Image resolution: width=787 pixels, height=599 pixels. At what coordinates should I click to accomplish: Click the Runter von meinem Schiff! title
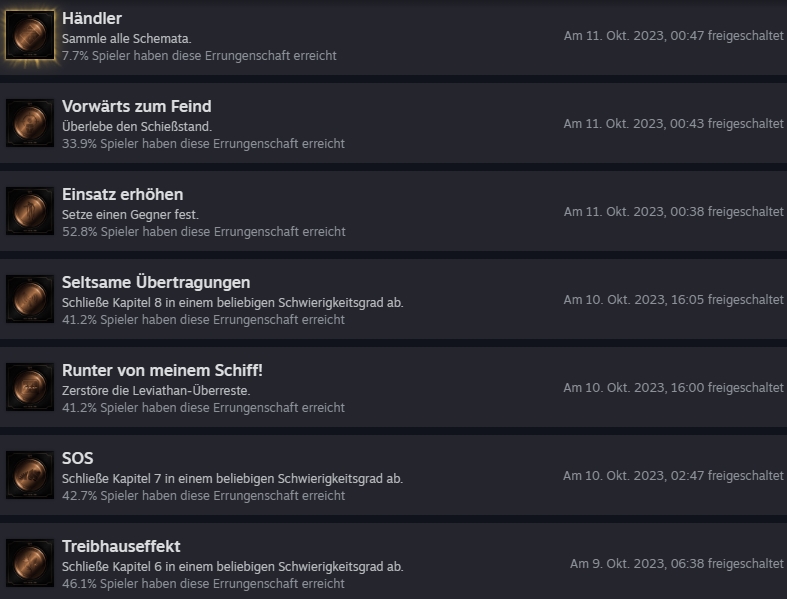click(162, 371)
